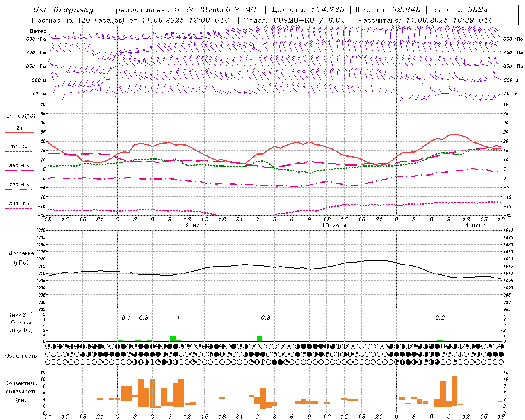Click the (мм/3ч.) precipitation unit label
This screenshot has height=420, width=525.
(21, 315)
